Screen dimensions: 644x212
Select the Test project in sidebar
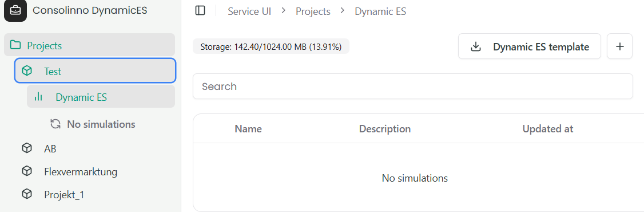96,71
